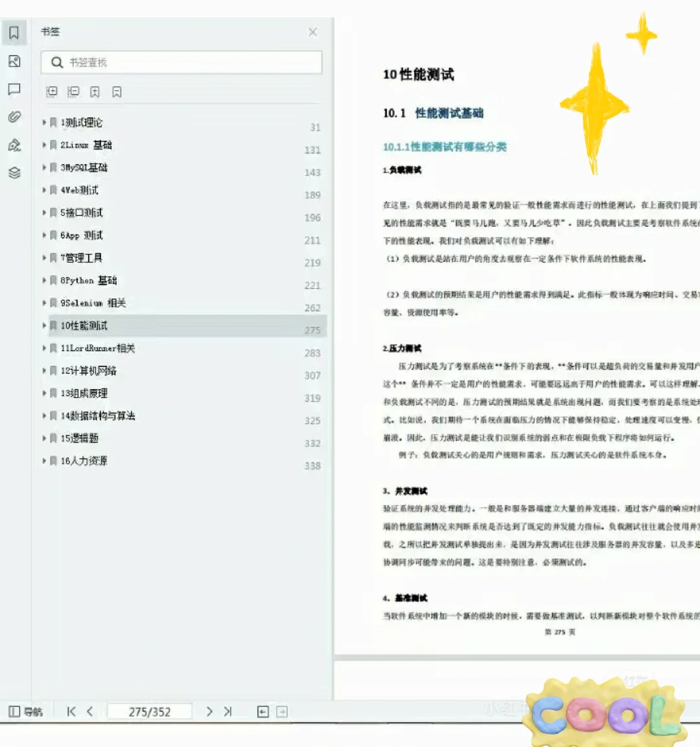
Task: Open the Layers panel icon
Action: point(14,172)
